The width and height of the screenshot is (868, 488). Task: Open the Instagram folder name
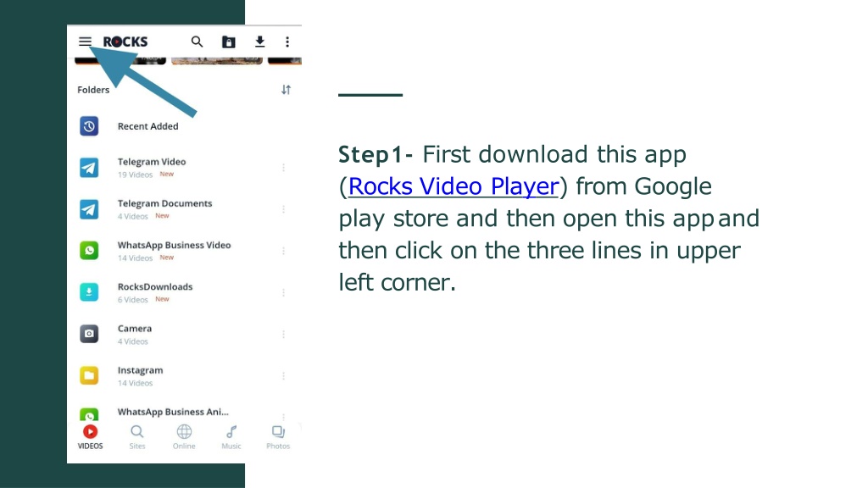[140, 370]
